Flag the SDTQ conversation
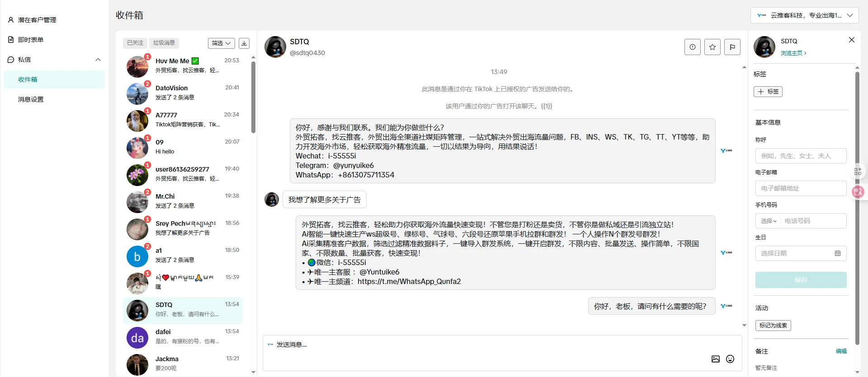868x377 pixels. (x=732, y=47)
